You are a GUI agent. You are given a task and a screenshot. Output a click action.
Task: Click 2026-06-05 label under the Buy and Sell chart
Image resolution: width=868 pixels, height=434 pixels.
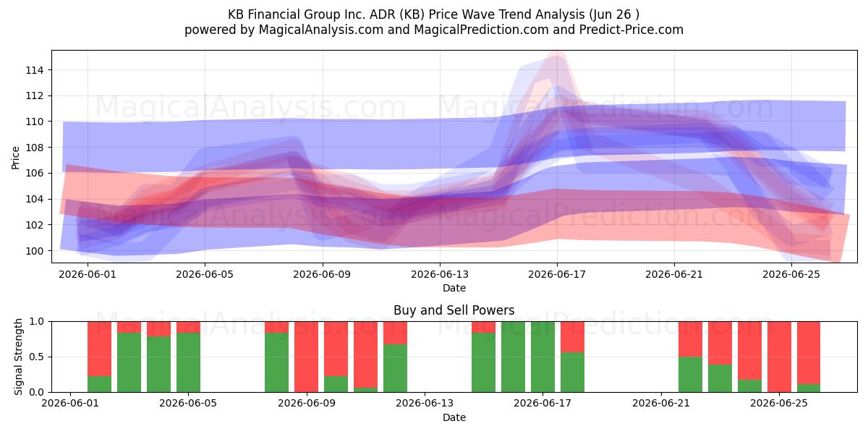(x=188, y=404)
